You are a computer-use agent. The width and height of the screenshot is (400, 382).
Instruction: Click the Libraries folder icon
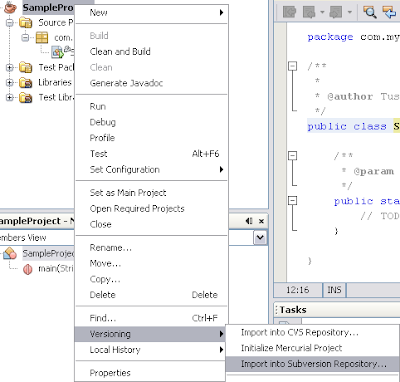pos(26,82)
